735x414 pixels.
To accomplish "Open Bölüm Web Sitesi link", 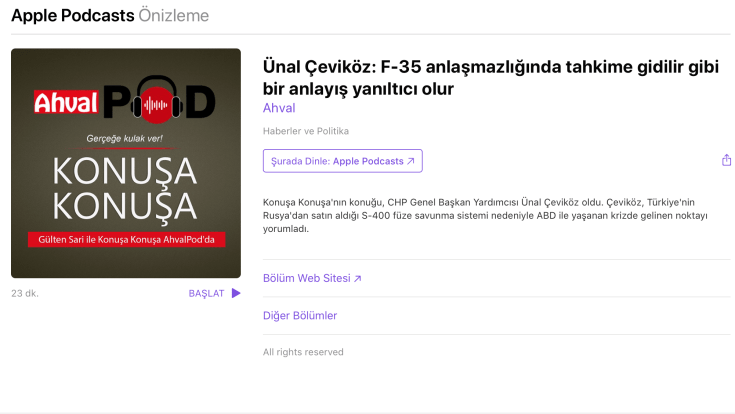I will [312, 278].
